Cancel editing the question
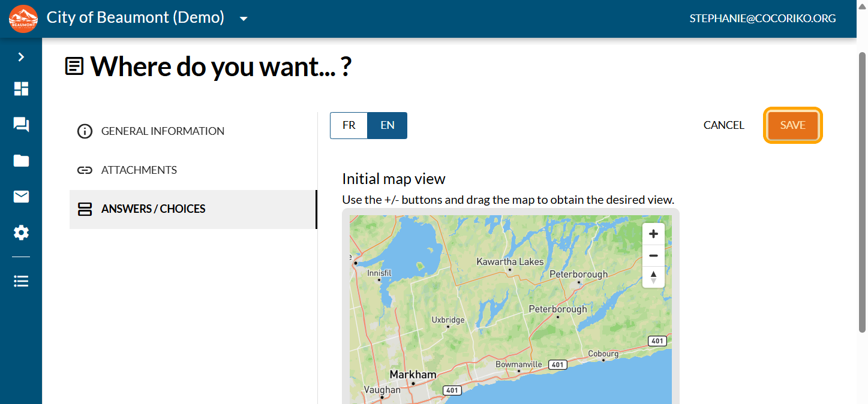This screenshot has width=868, height=404. pos(723,125)
